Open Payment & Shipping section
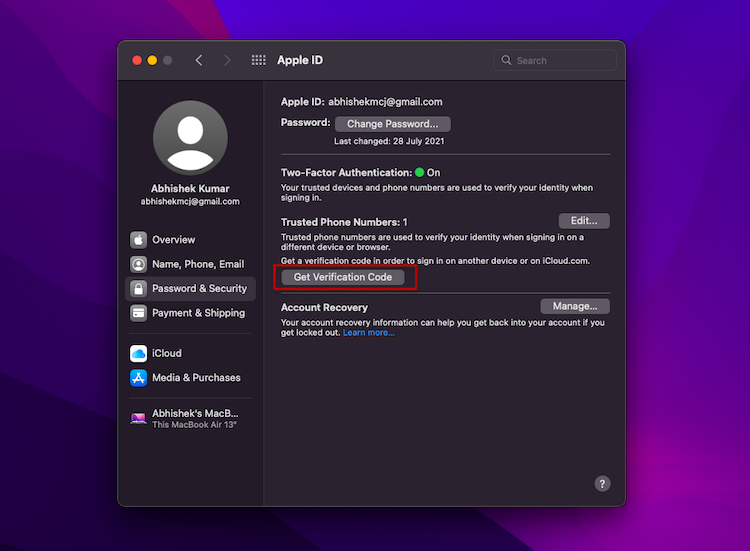Image resolution: width=750 pixels, height=551 pixels. pos(190,313)
